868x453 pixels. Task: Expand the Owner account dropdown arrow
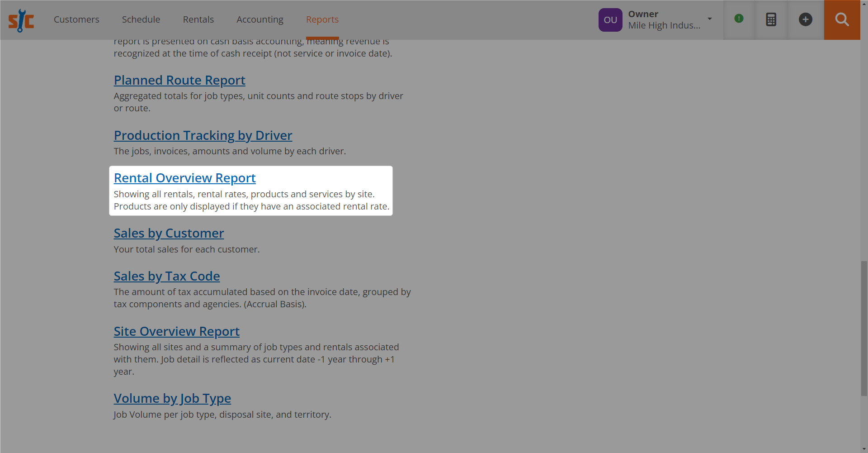(x=709, y=19)
